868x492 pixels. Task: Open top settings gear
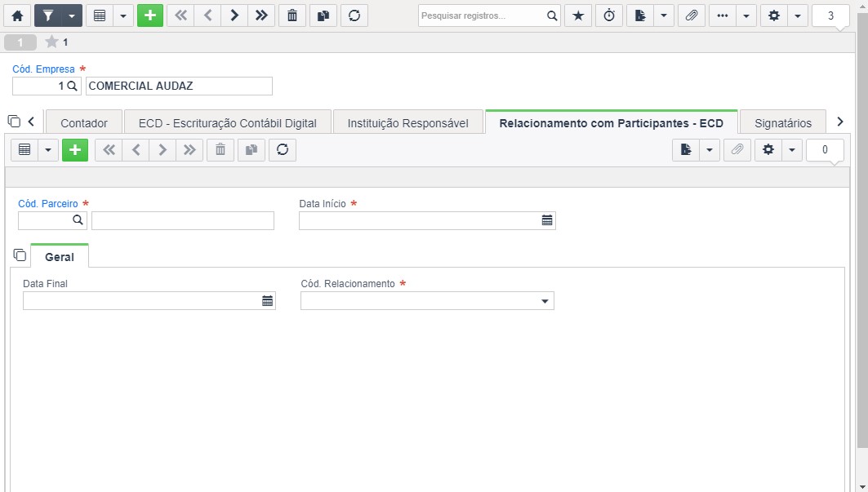click(x=774, y=16)
